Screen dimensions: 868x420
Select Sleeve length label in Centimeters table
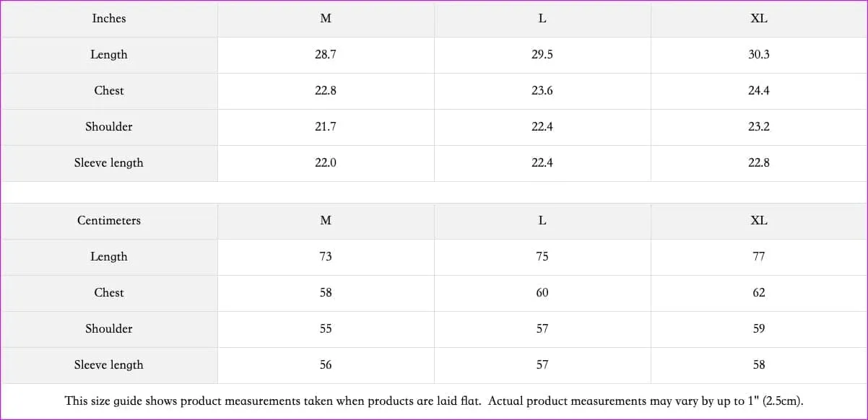point(109,365)
